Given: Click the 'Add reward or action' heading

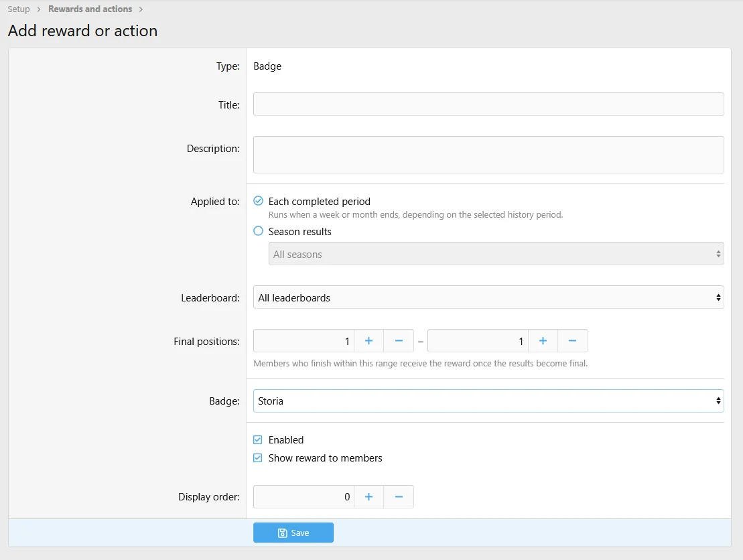Looking at the screenshot, I should click(x=83, y=31).
